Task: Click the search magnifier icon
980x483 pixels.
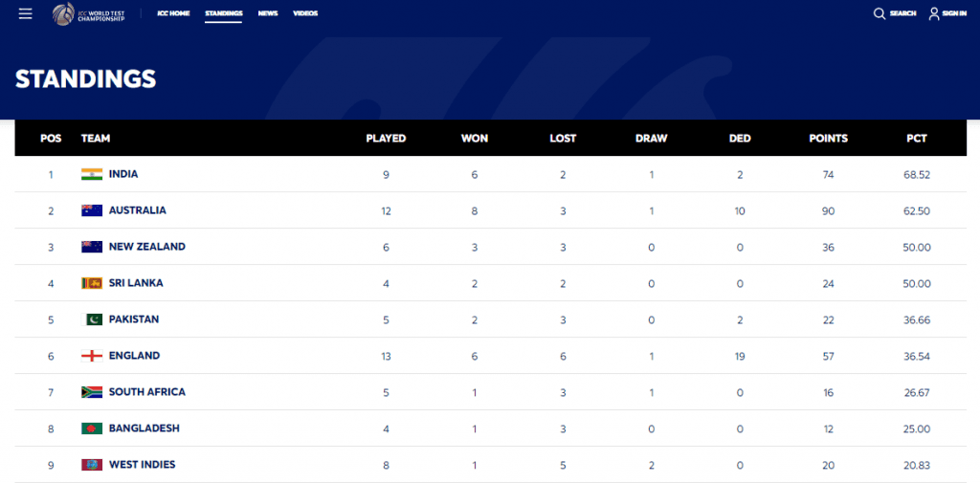Action: point(880,13)
